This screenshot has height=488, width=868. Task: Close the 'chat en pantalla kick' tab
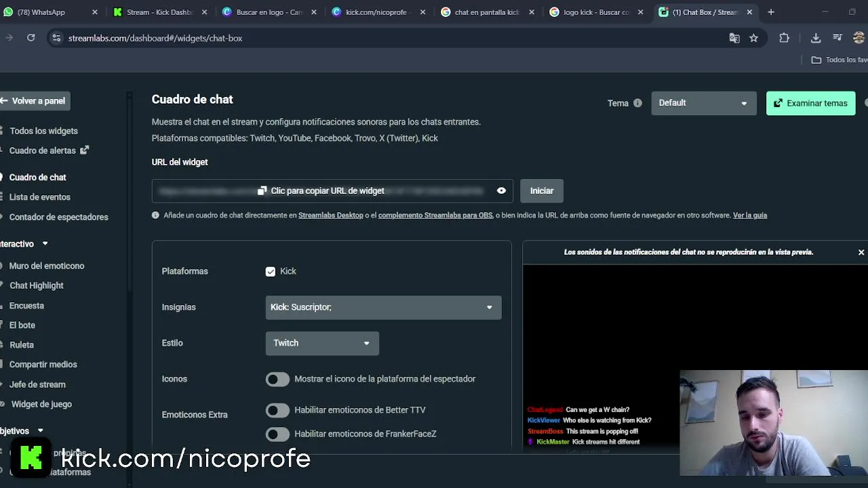532,12
